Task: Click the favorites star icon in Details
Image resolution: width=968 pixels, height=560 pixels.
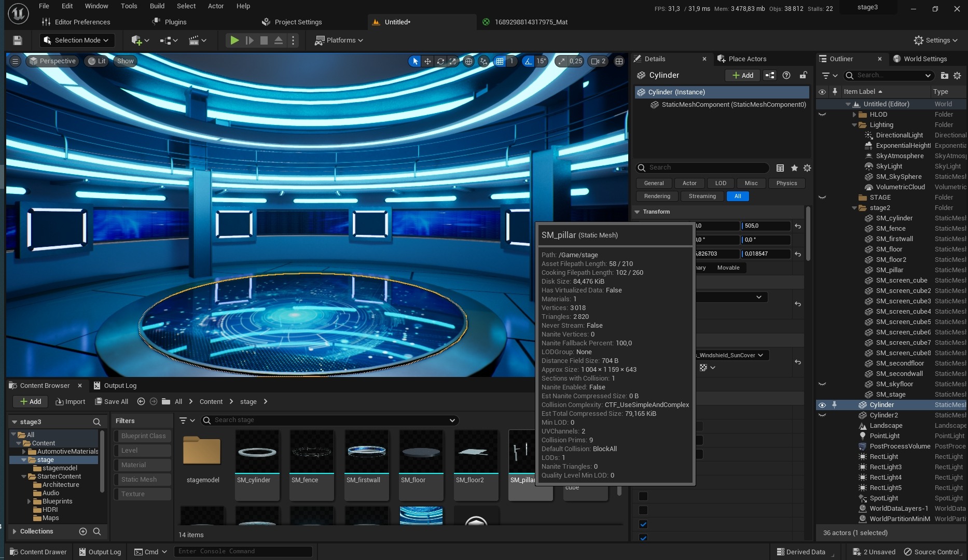Action: click(x=794, y=168)
